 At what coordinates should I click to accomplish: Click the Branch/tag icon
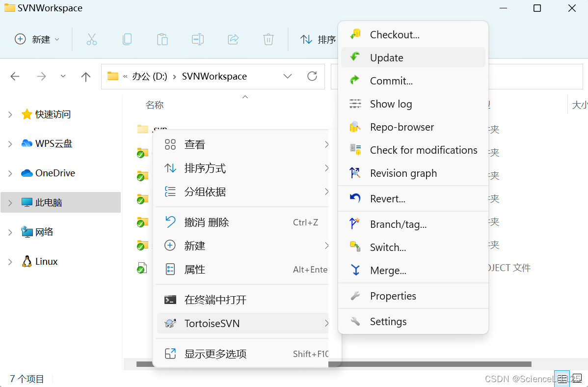[355, 224]
